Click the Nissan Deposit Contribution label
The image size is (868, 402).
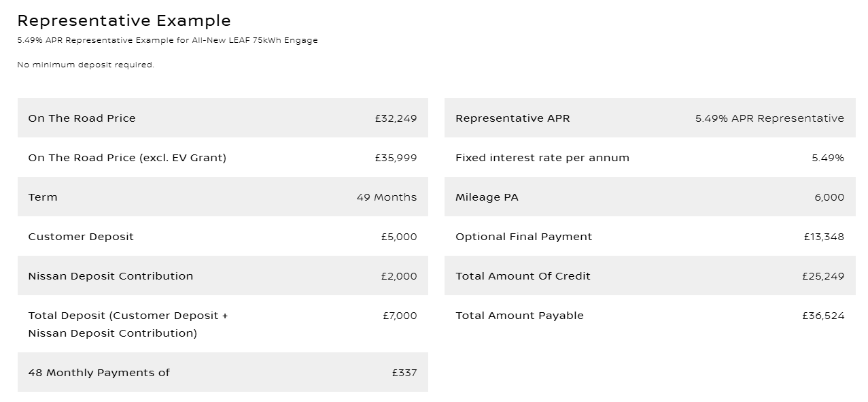pyautogui.click(x=111, y=276)
